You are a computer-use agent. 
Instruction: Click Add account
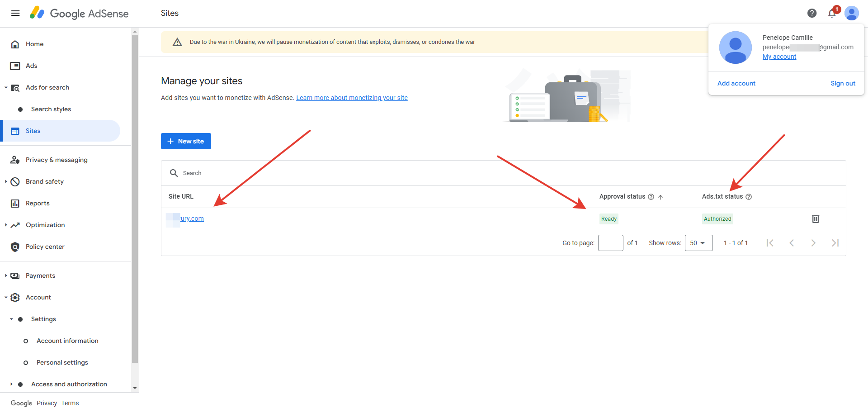736,83
